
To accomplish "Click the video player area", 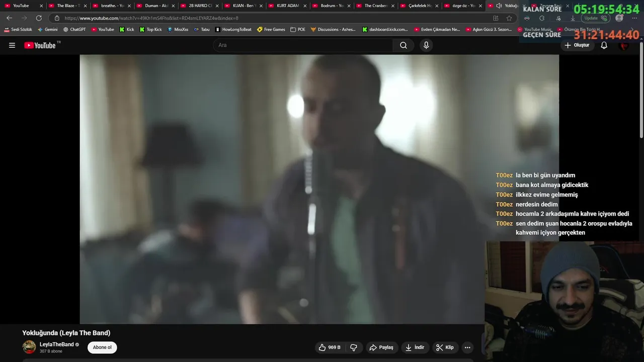I will click(x=319, y=189).
